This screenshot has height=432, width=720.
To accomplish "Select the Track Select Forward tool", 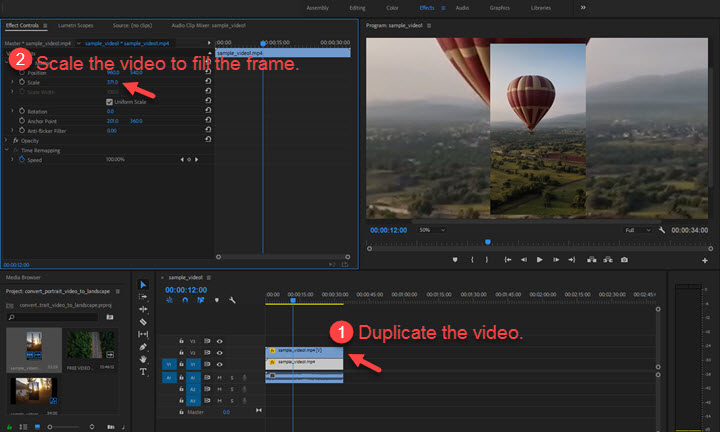I will click(143, 297).
